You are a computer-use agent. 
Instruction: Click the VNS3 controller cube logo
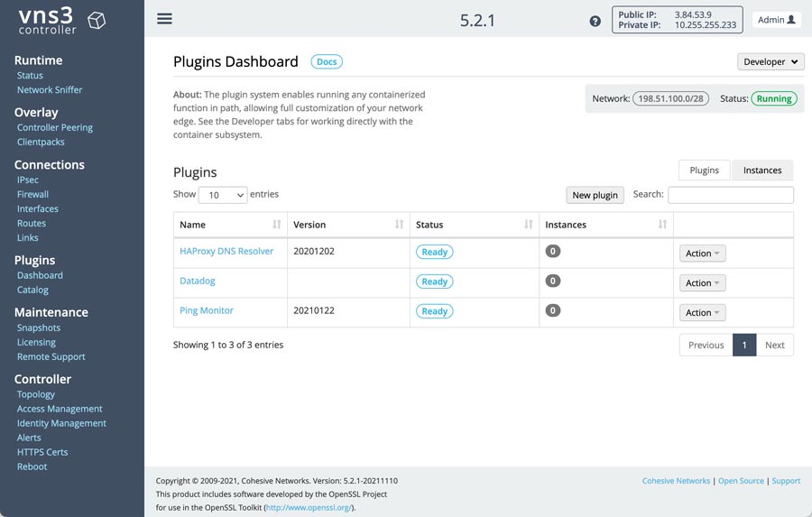[x=97, y=21]
